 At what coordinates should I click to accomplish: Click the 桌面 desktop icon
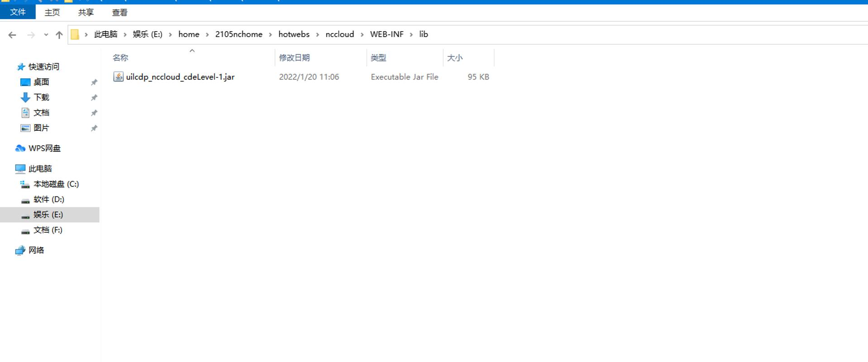pyautogui.click(x=25, y=82)
